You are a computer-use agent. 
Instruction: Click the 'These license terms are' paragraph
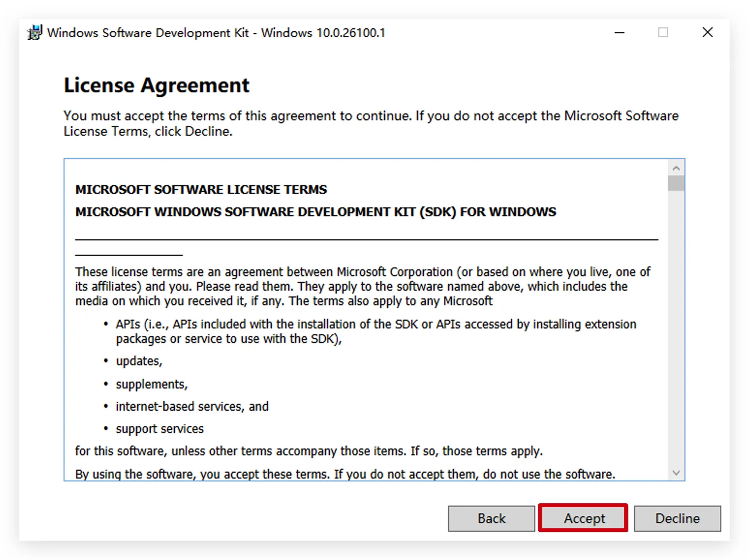[362, 286]
